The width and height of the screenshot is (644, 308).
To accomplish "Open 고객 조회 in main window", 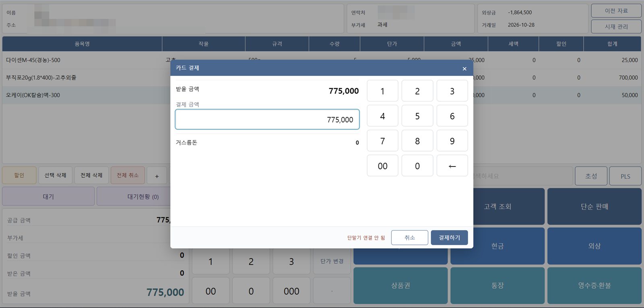I will point(497,206).
